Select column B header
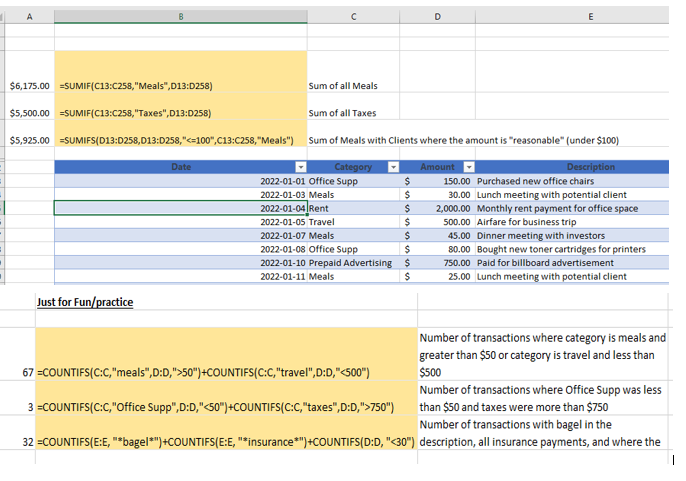The height and width of the screenshot is (481, 686). [x=181, y=17]
